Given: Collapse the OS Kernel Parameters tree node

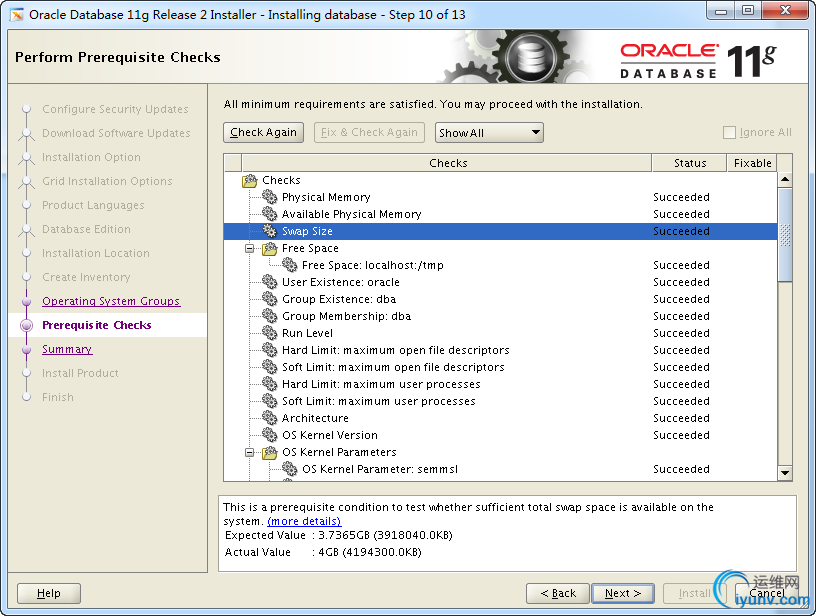Looking at the screenshot, I should click(250, 452).
